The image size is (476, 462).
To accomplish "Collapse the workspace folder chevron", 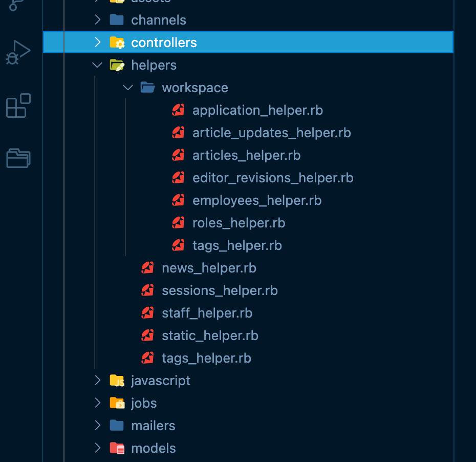I will 128,88.
